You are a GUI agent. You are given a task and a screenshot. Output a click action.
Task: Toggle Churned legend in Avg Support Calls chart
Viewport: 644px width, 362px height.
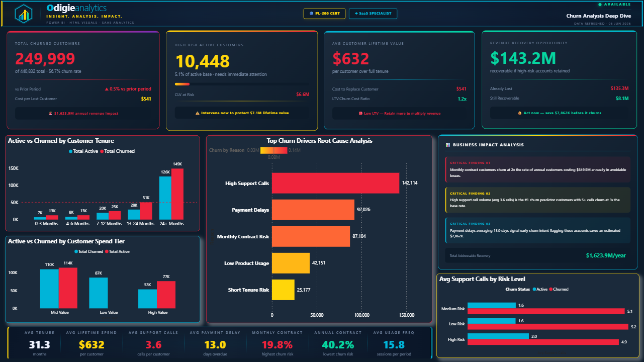(558, 289)
